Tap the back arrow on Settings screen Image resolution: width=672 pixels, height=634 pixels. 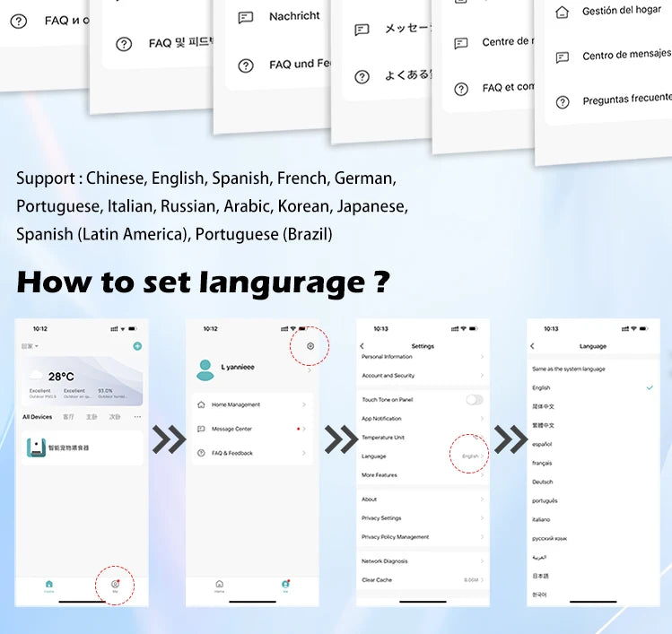(x=362, y=346)
